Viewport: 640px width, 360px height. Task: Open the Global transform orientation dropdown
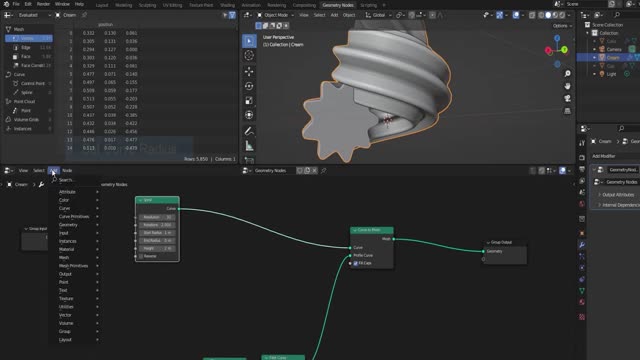click(378, 15)
